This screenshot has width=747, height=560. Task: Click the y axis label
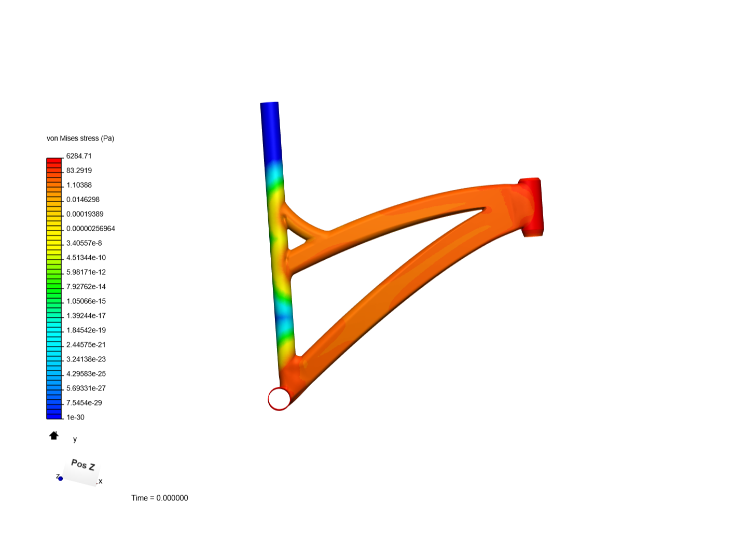click(75, 439)
